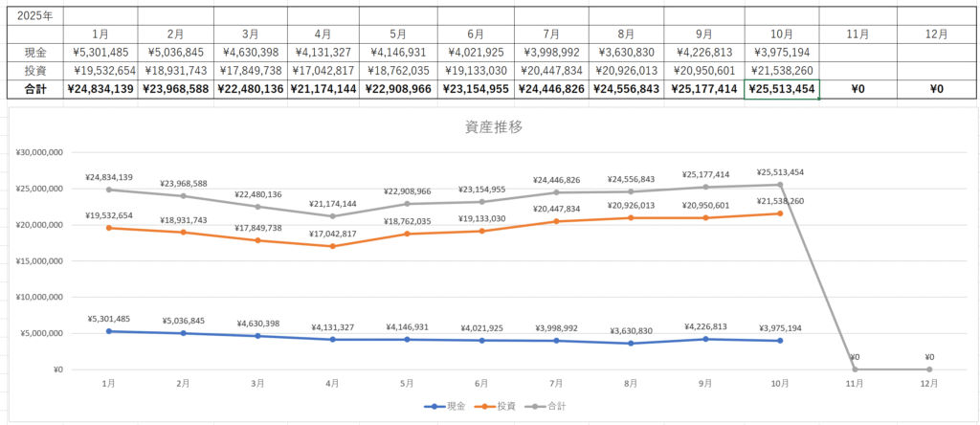Click the ¥30,000,000 vertical axis label

click(39, 152)
